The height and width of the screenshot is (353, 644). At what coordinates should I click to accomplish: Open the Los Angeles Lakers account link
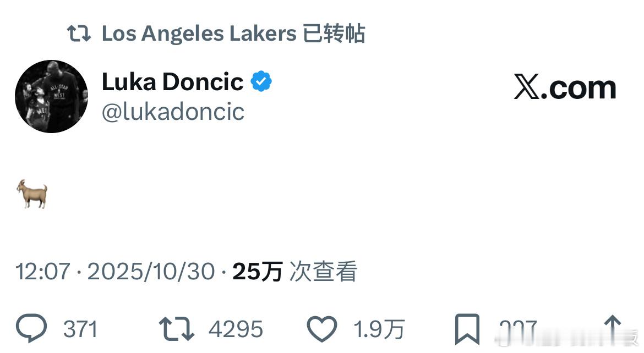198,34
